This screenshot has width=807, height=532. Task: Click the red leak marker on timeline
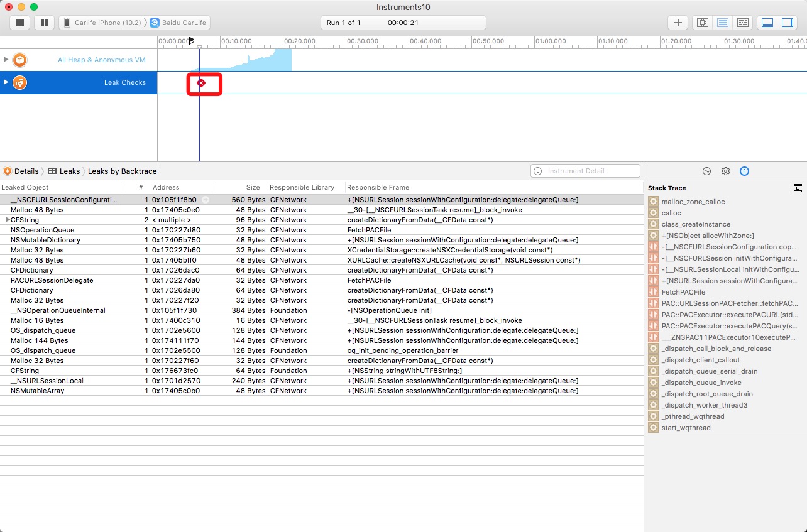tap(201, 83)
